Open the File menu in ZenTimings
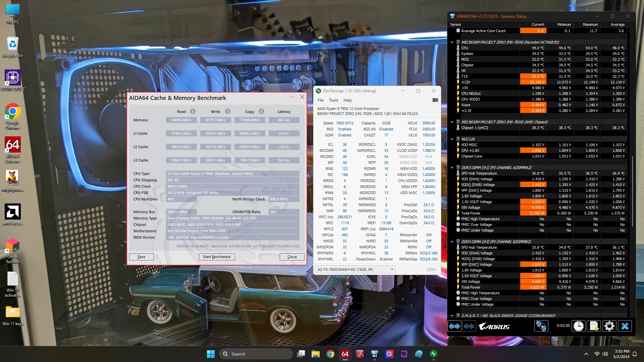Viewport: 644px width, 362px height. (321, 100)
